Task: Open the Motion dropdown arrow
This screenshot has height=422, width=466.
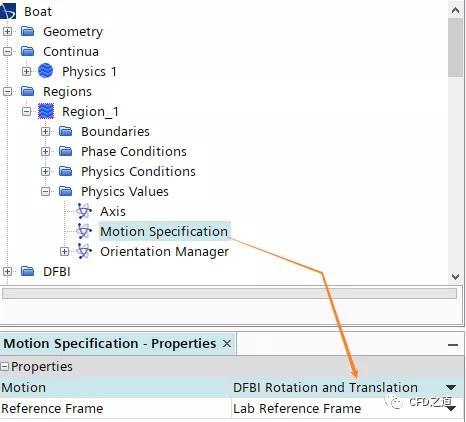Action: click(451, 387)
